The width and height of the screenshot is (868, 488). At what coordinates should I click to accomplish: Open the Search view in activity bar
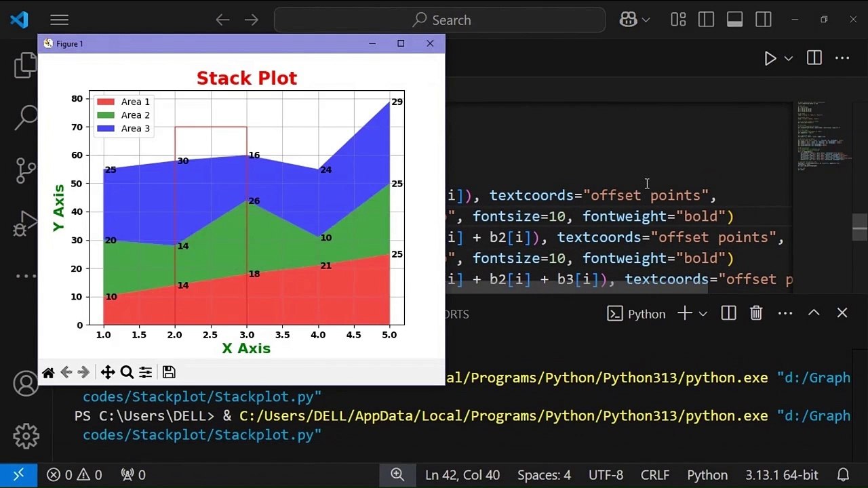tap(26, 117)
